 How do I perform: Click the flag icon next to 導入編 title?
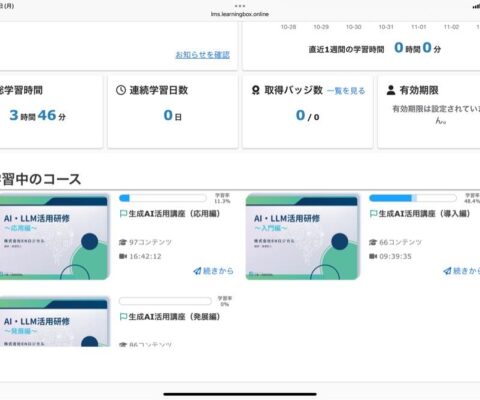[373, 214]
